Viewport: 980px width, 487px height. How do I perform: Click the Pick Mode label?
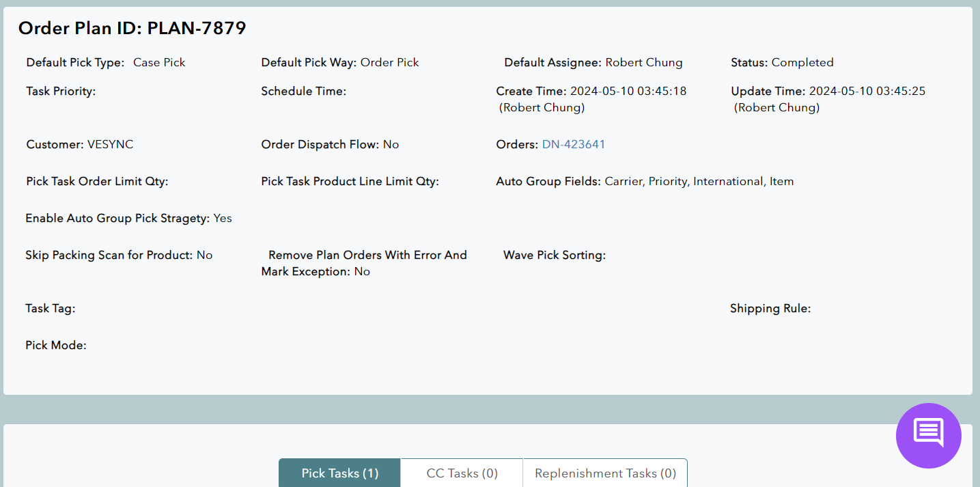56,346
